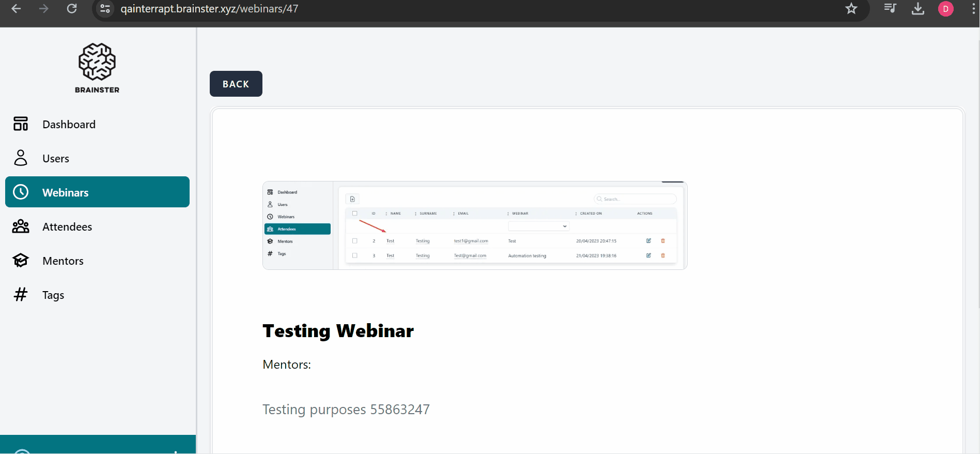Go back using the browser back arrow
980x454 pixels.
[16, 9]
